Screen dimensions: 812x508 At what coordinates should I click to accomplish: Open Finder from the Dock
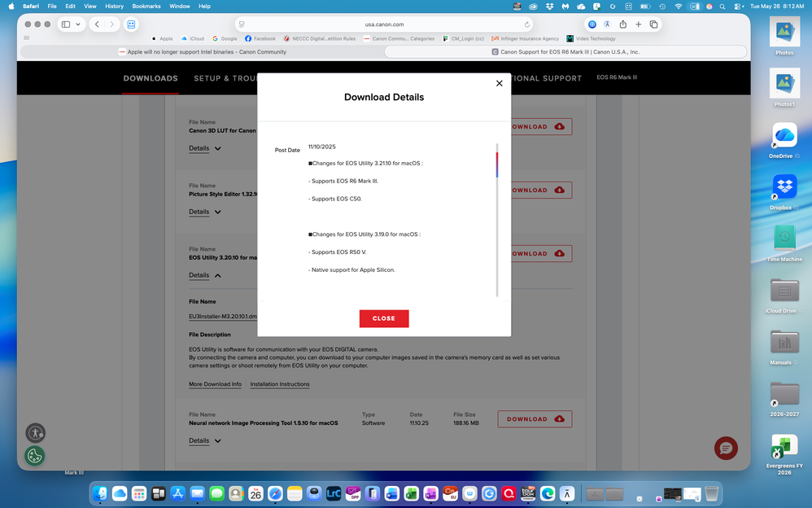coord(100,493)
